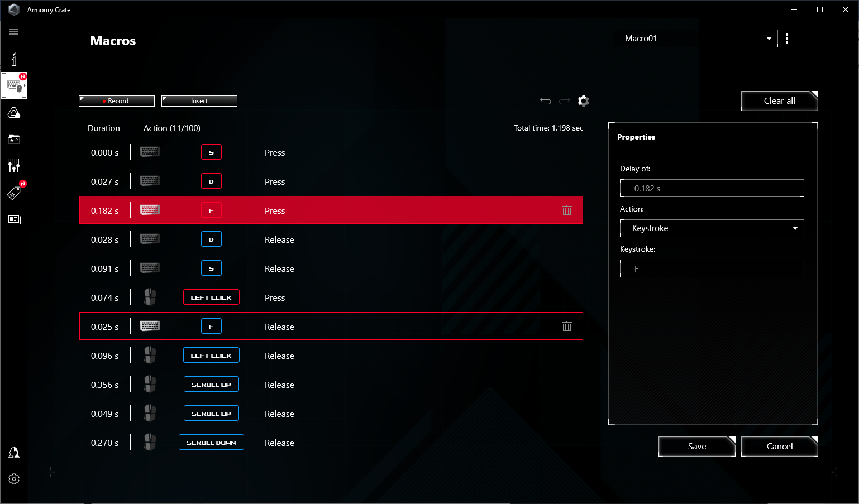Start recording with the Record button
859x504 pixels.
coord(117,101)
